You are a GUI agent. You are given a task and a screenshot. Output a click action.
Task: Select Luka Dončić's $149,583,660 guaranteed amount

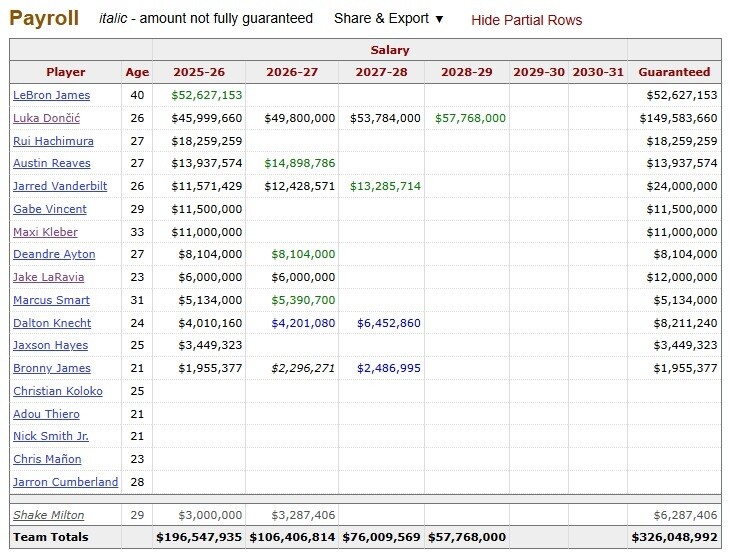[678, 118]
